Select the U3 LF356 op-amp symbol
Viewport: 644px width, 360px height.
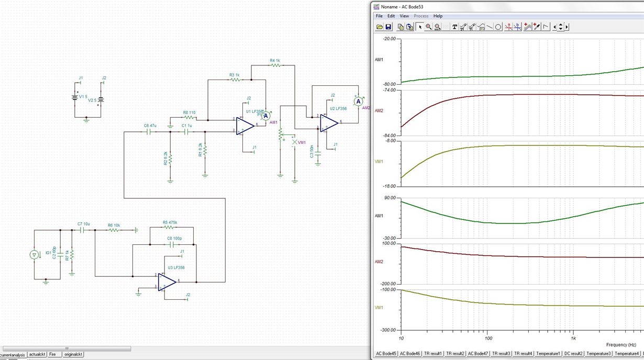click(x=168, y=282)
